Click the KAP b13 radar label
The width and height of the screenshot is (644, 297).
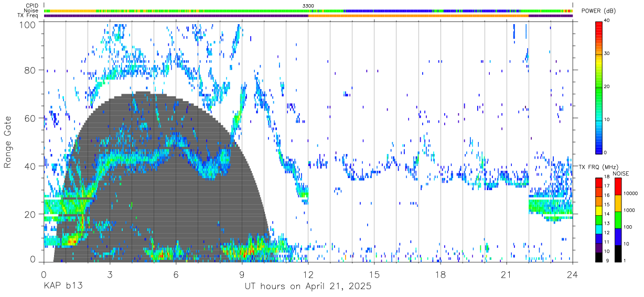(63, 287)
